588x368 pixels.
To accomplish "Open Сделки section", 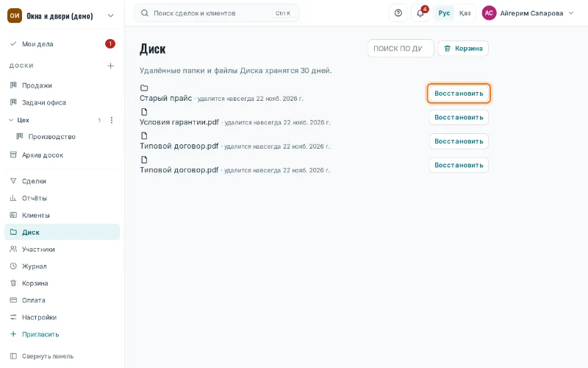I will pos(62,181).
